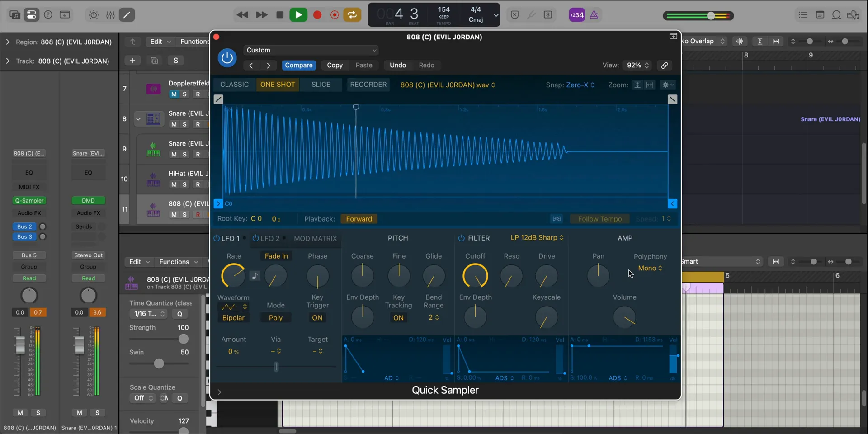Solo the Dopplereffekt track
Screen dimensions: 868x434
184,94
